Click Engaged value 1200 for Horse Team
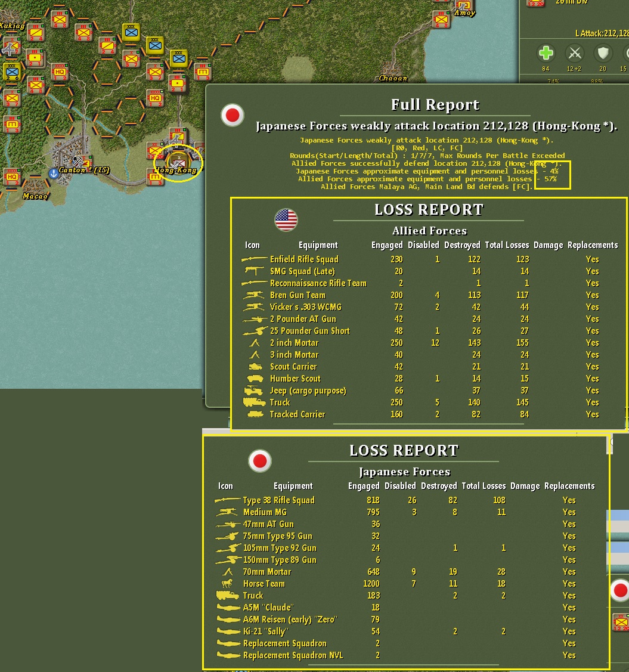The width and height of the screenshot is (629, 672). 371,584
